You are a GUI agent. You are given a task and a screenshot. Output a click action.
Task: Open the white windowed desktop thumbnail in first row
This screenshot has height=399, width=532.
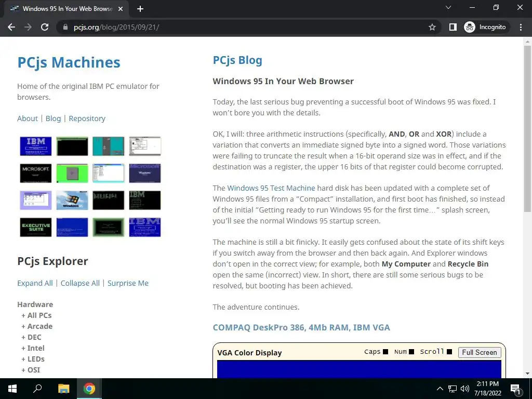click(145, 146)
